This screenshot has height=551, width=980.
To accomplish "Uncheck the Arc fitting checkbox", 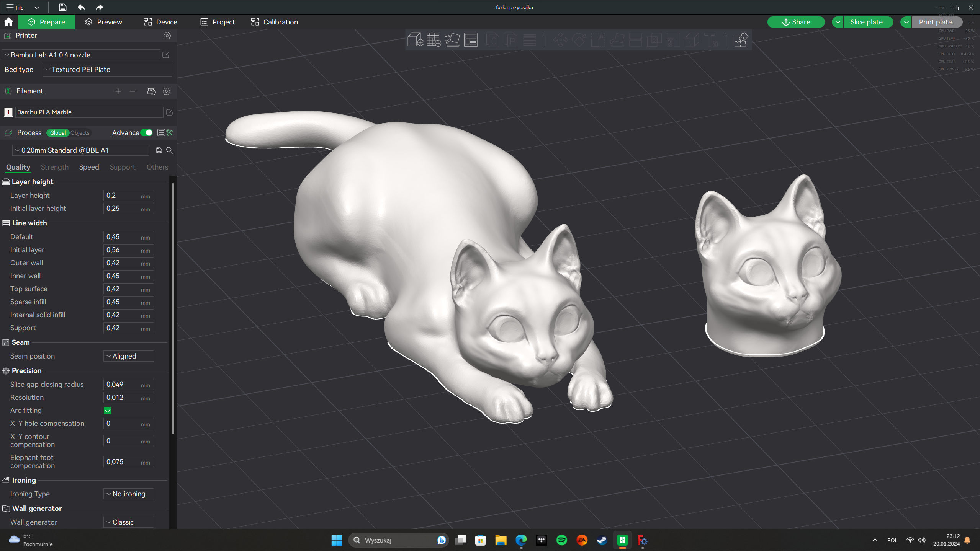I will pos(108,411).
